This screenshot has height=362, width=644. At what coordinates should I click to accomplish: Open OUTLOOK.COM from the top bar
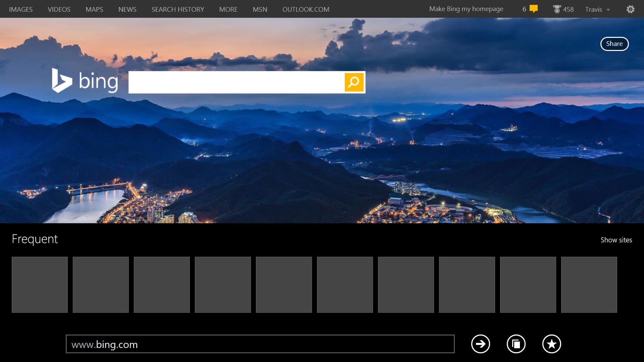click(x=306, y=9)
